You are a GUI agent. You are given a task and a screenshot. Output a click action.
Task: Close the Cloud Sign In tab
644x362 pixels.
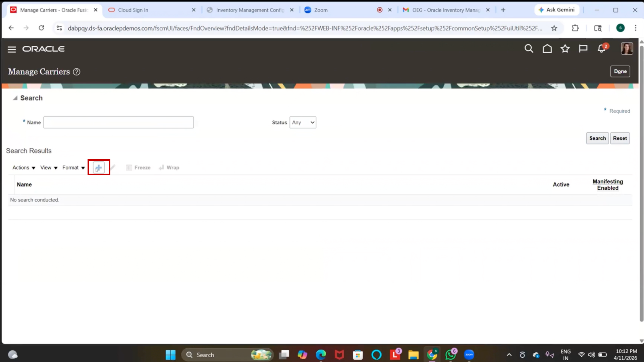pos(194,10)
